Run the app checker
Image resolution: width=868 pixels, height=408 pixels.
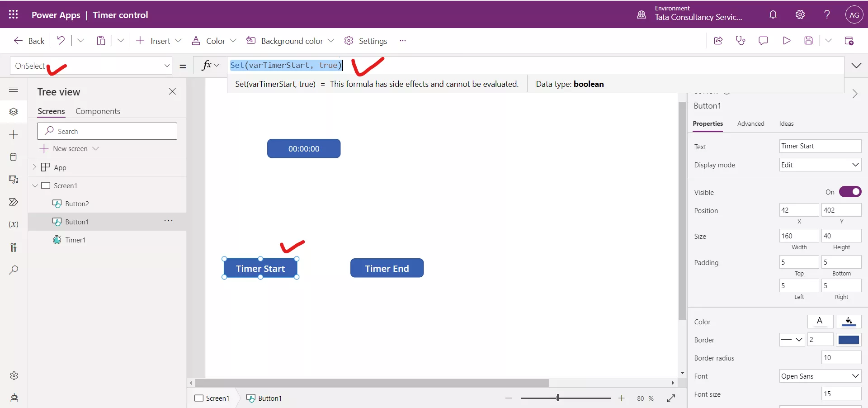pos(741,40)
